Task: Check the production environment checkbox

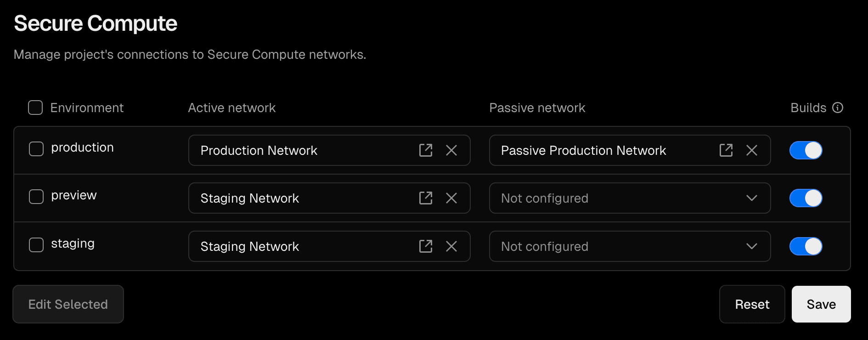Action: (x=36, y=148)
